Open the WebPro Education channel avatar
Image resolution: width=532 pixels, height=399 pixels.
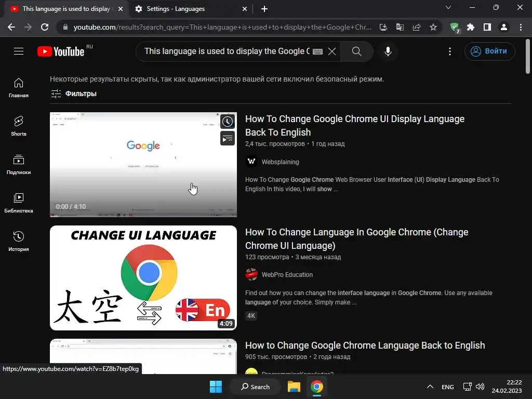click(251, 274)
